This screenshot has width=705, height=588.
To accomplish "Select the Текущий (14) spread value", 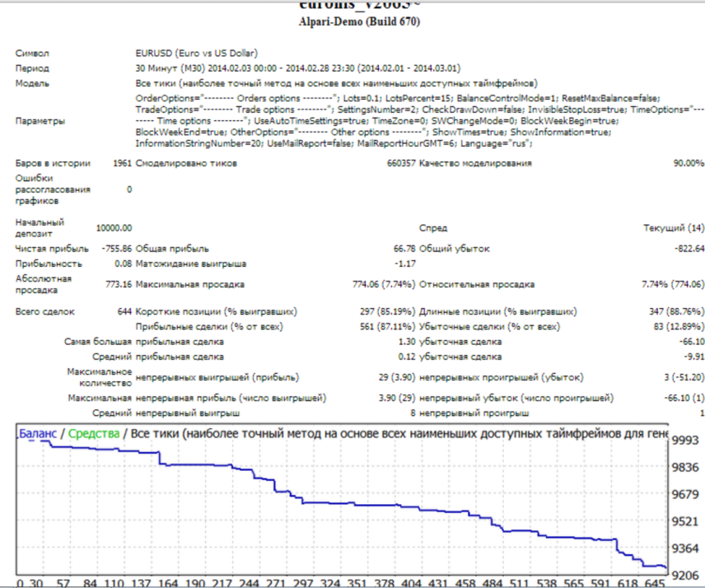I will 674,228.
